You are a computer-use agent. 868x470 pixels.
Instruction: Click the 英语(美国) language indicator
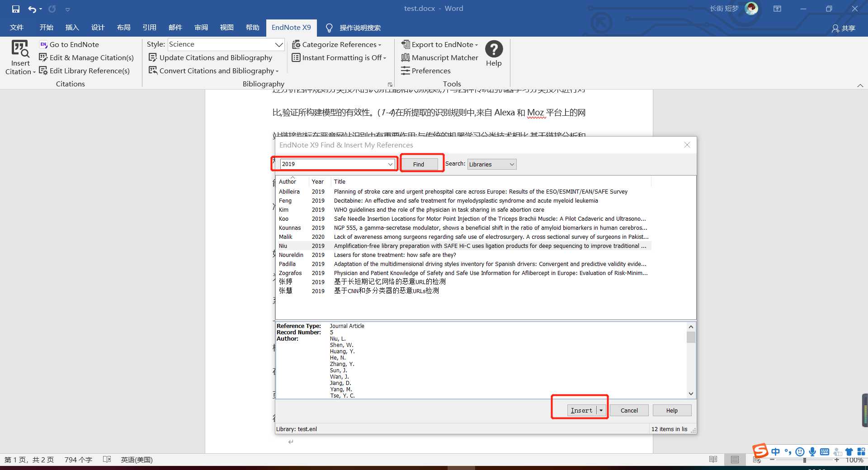tap(137, 460)
